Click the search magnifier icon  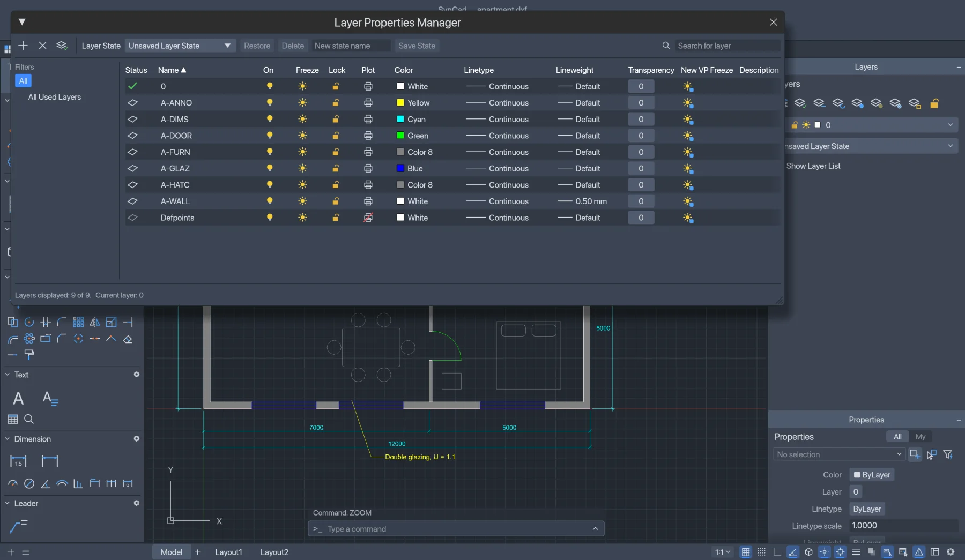[666, 46]
